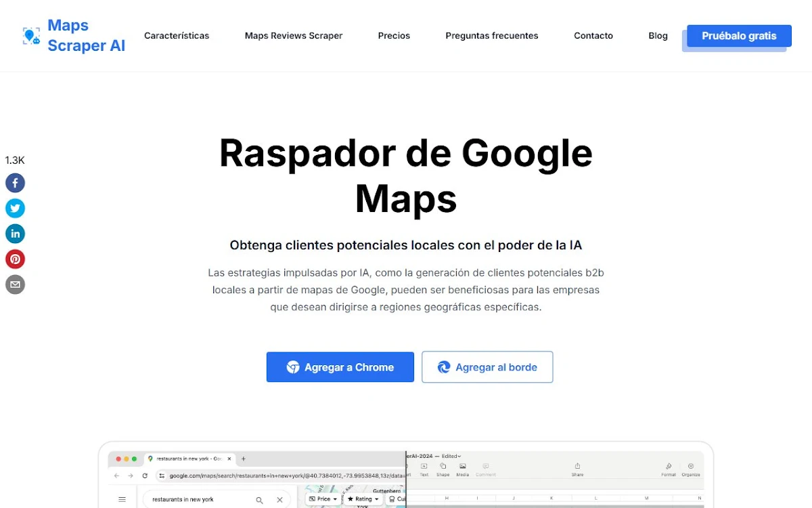Viewport: 812px width, 508px height.
Task: Close the restaurants in new york preview tab
Action: pos(229,459)
